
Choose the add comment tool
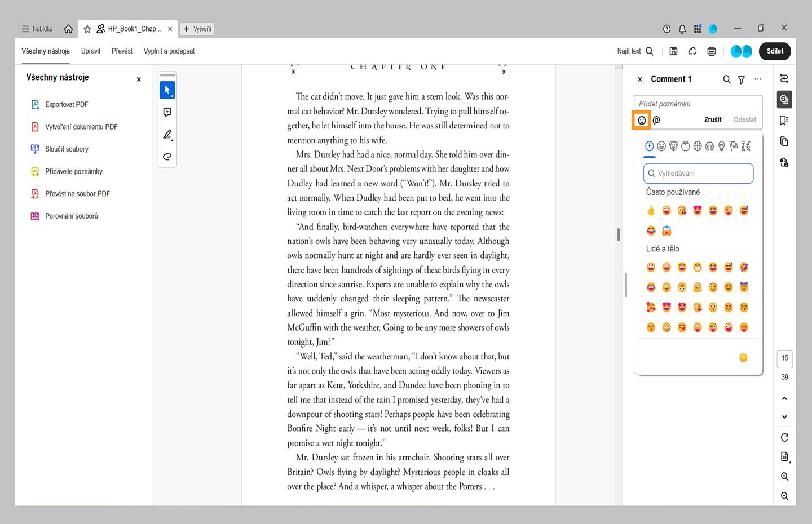167,112
